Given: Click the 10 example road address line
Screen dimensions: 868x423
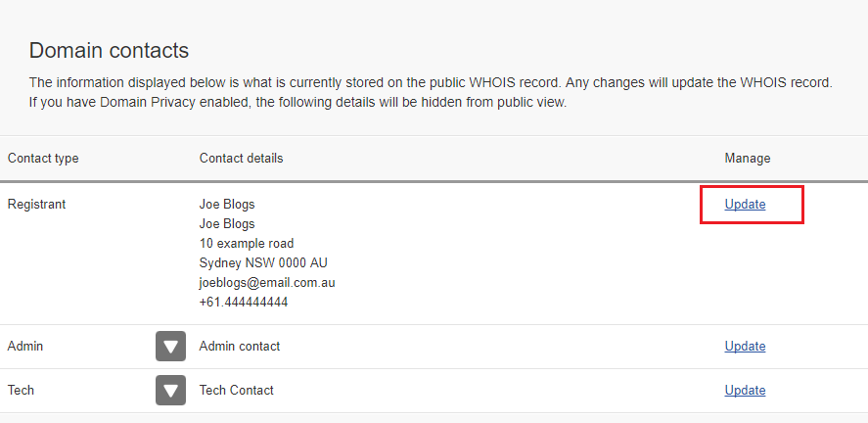Looking at the screenshot, I should 247,244.
